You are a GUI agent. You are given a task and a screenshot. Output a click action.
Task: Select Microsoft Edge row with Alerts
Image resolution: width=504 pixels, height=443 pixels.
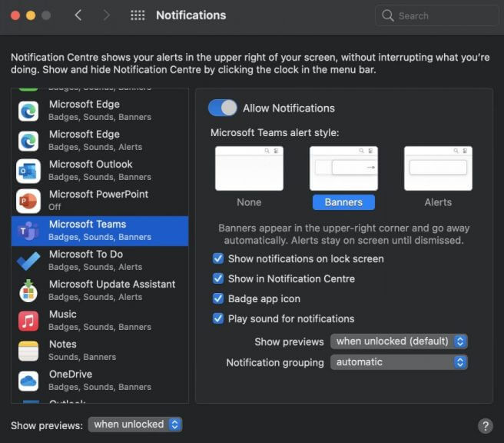(100, 141)
